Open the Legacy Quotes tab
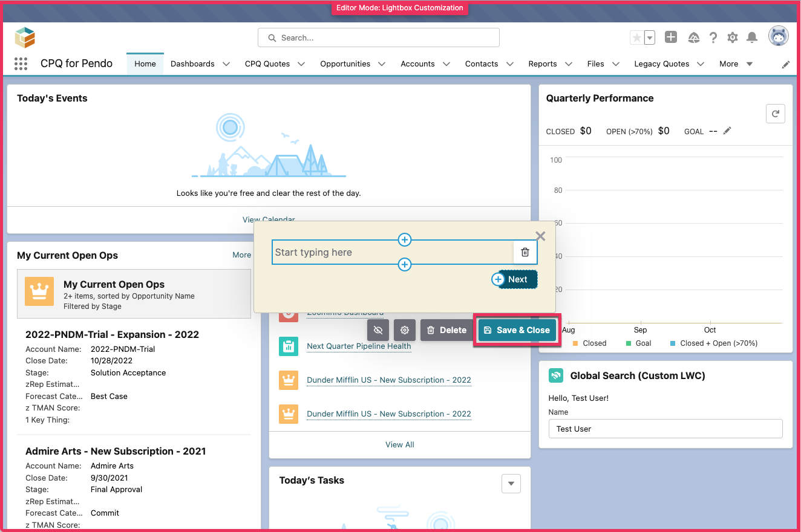 pyautogui.click(x=662, y=63)
